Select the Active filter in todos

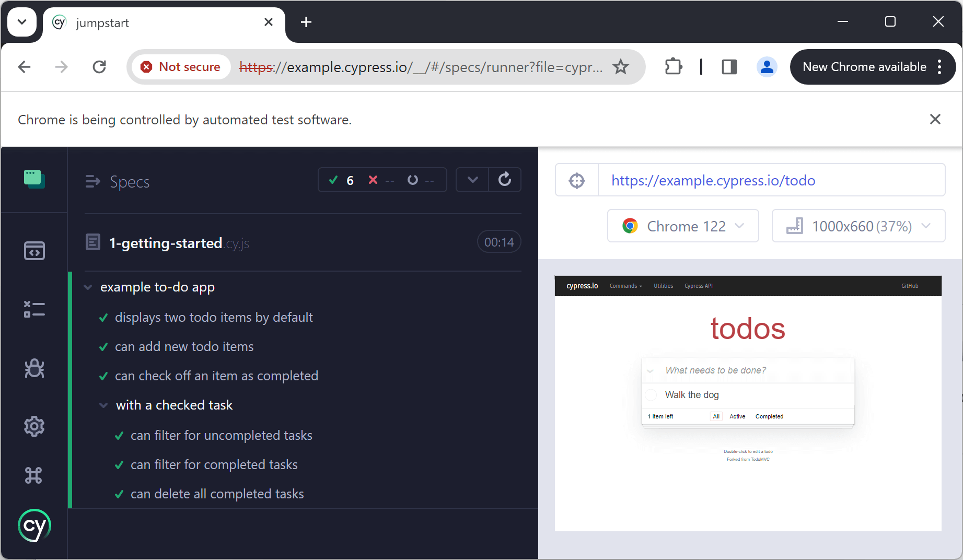click(x=737, y=416)
